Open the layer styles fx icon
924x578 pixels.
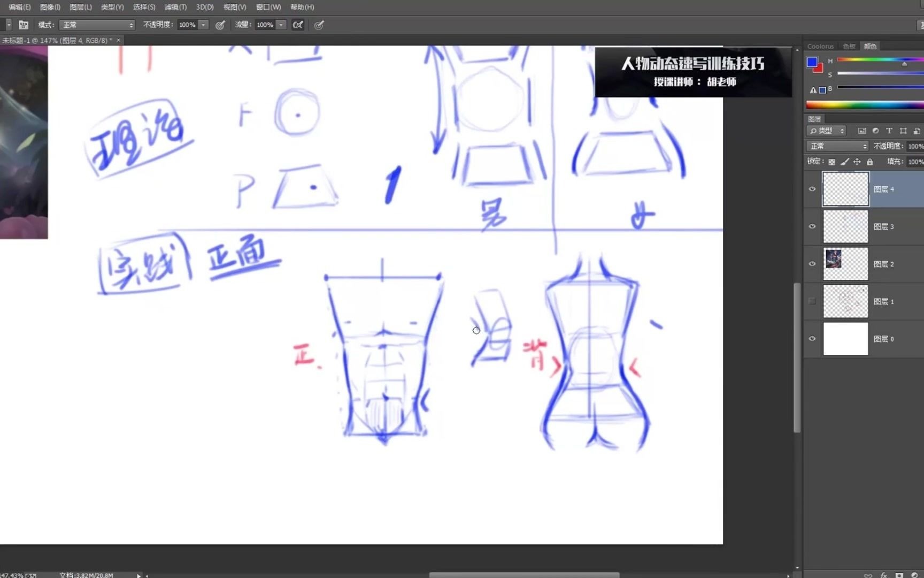click(x=884, y=575)
